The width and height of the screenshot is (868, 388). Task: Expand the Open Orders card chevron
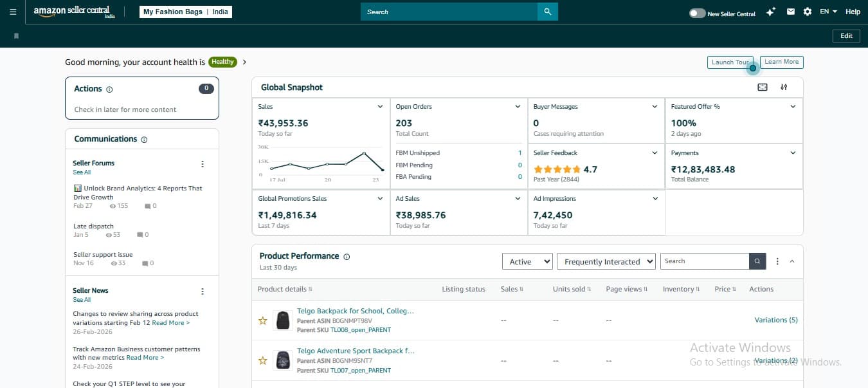[x=518, y=107]
